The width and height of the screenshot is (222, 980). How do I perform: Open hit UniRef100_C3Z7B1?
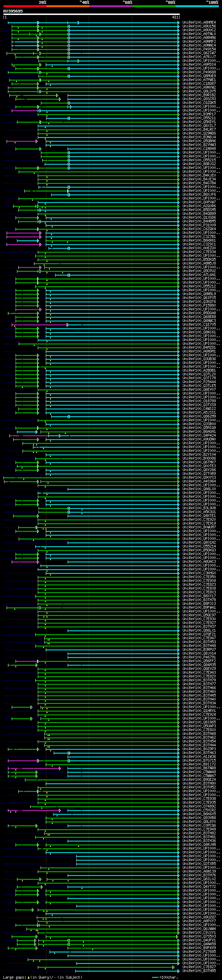click(x=199, y=237)
